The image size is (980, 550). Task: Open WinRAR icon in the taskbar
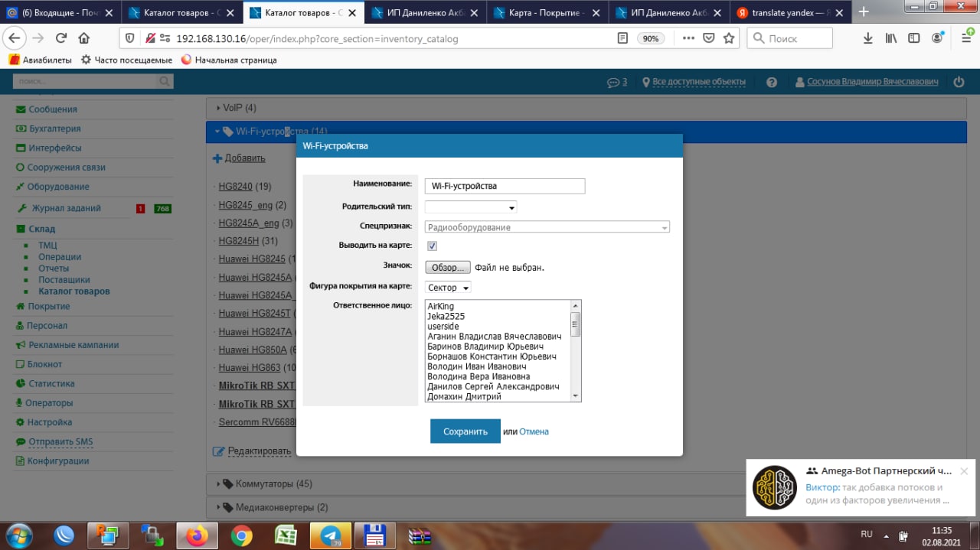(x=420, y=535)
